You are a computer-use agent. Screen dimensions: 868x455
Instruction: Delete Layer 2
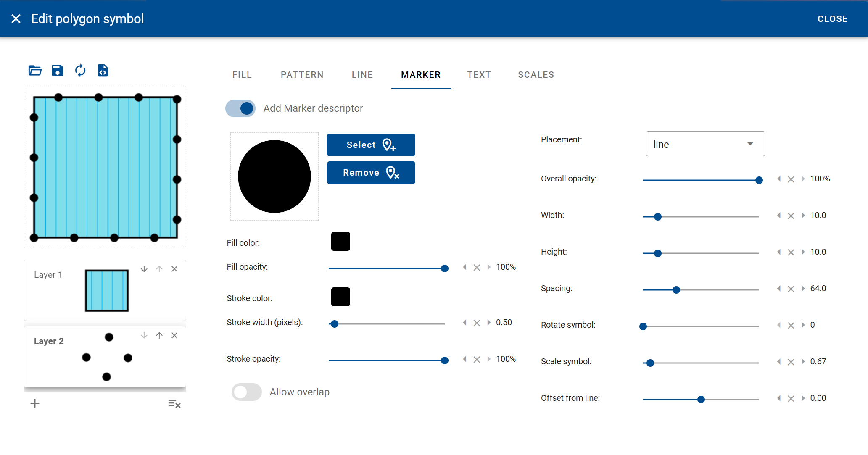[x=174, y=335]
